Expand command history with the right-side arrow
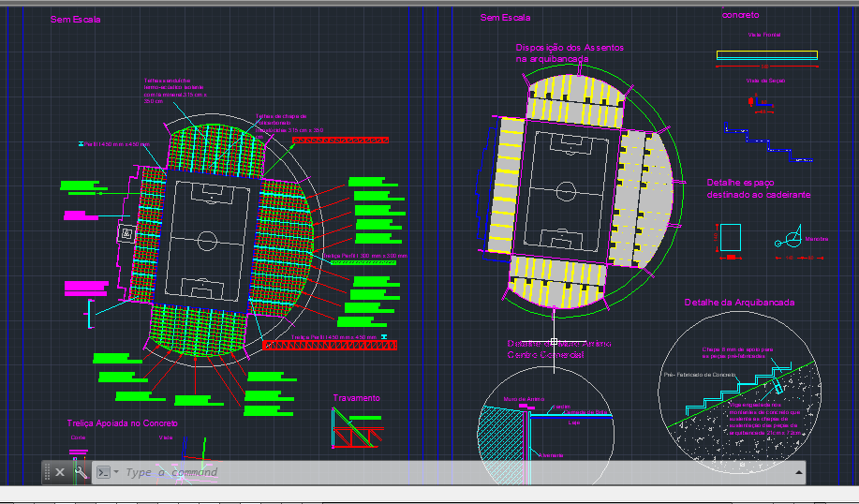The image size is (859, 504). point(798,472)
